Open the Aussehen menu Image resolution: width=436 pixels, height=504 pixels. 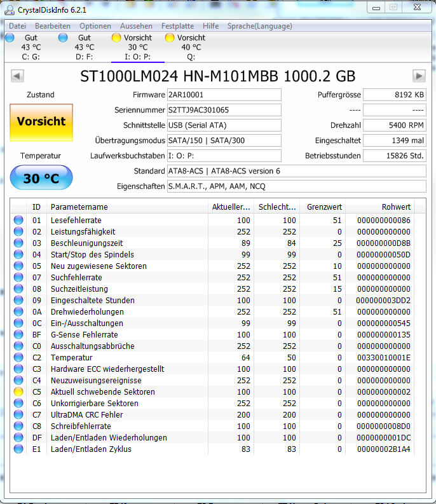tap(137, 26)
